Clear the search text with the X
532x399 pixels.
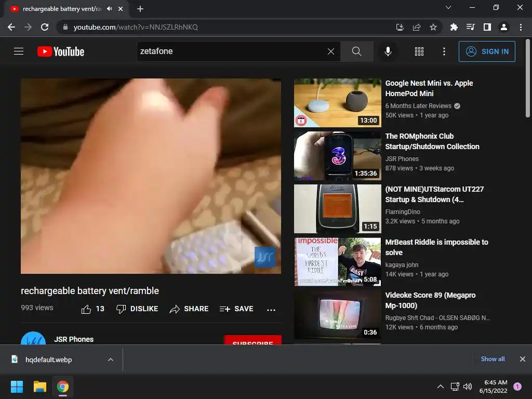[331, 51]
